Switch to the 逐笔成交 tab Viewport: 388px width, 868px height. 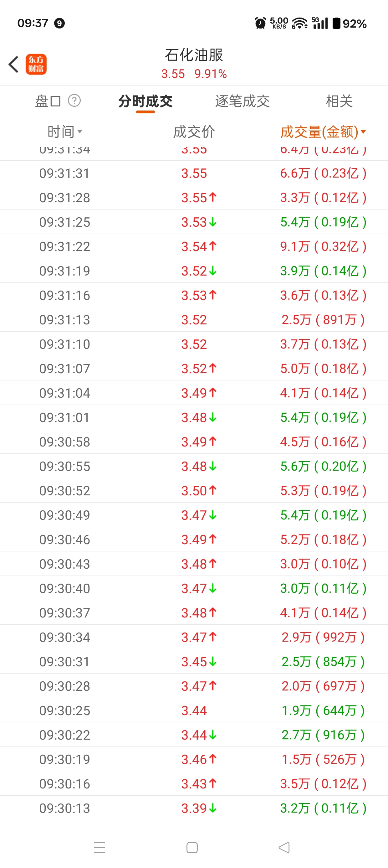(x=243, y=101)
